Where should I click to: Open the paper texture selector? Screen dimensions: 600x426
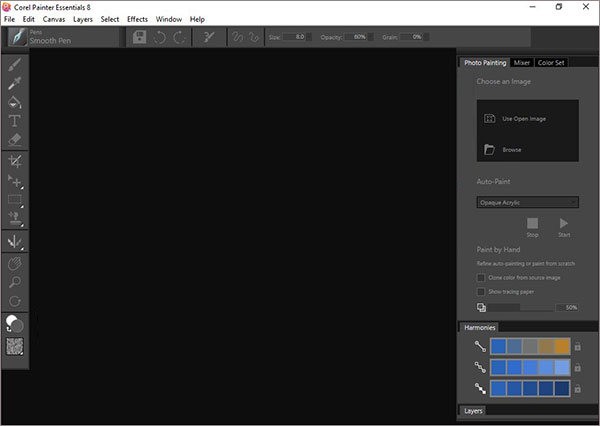pos(15,346)
